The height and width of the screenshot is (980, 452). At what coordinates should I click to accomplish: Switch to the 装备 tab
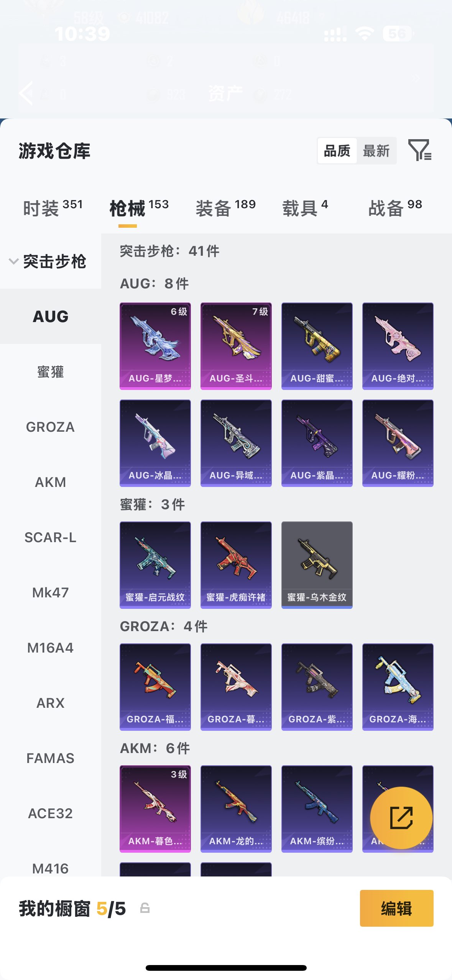coord(226,208)
